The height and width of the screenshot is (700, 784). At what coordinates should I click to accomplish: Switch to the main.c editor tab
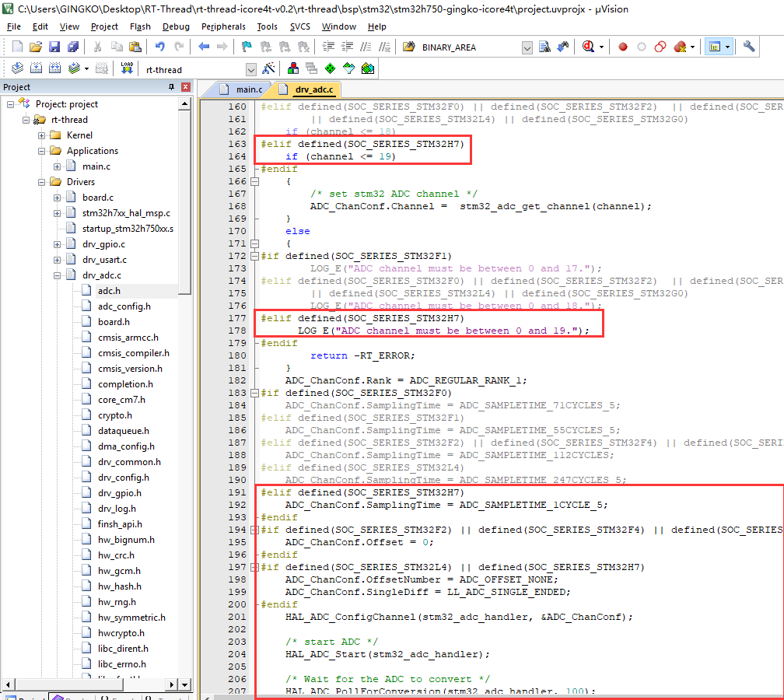point(249,90)
